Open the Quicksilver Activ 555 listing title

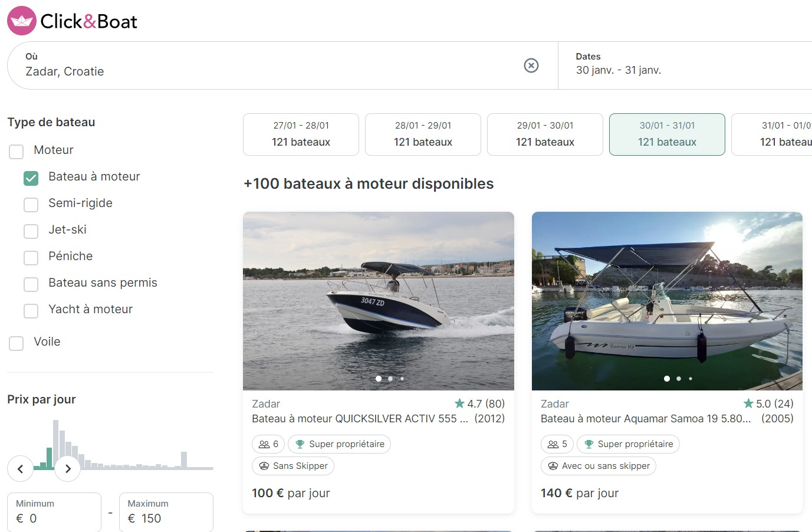[x=360, y=419]
